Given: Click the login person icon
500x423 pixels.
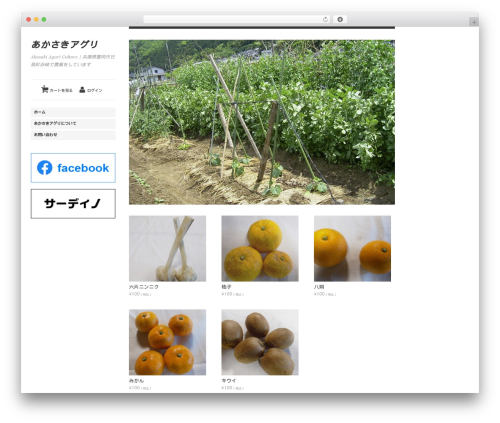Looking at the screenshot, I should [x=82, y=90].
